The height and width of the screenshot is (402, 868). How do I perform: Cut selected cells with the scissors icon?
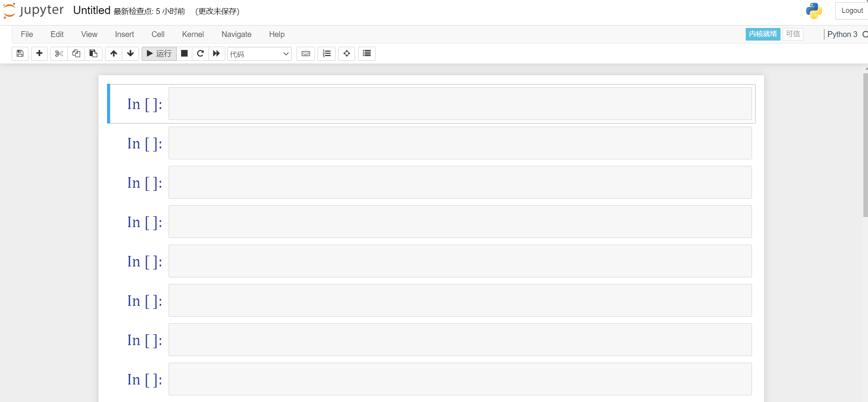click(59, 53)
